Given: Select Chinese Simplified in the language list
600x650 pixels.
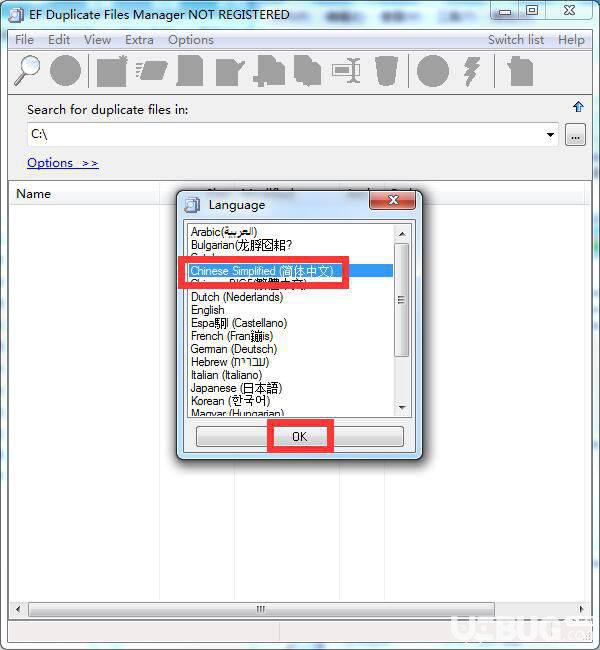Looking at the screenshot, I should point(290,271).
